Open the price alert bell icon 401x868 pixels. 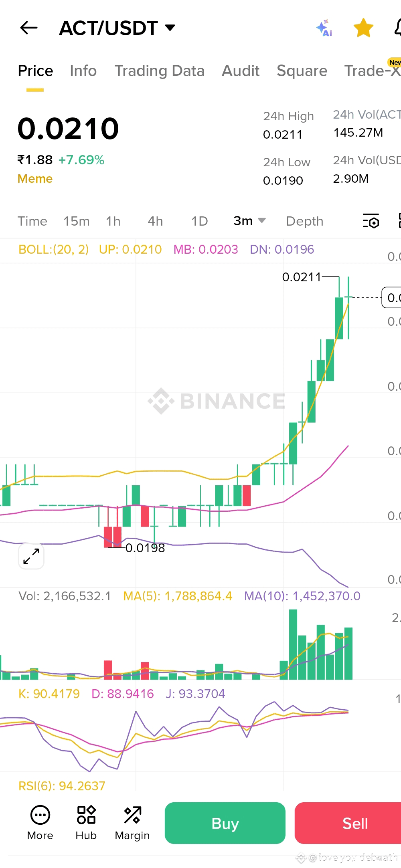(397, 28)
